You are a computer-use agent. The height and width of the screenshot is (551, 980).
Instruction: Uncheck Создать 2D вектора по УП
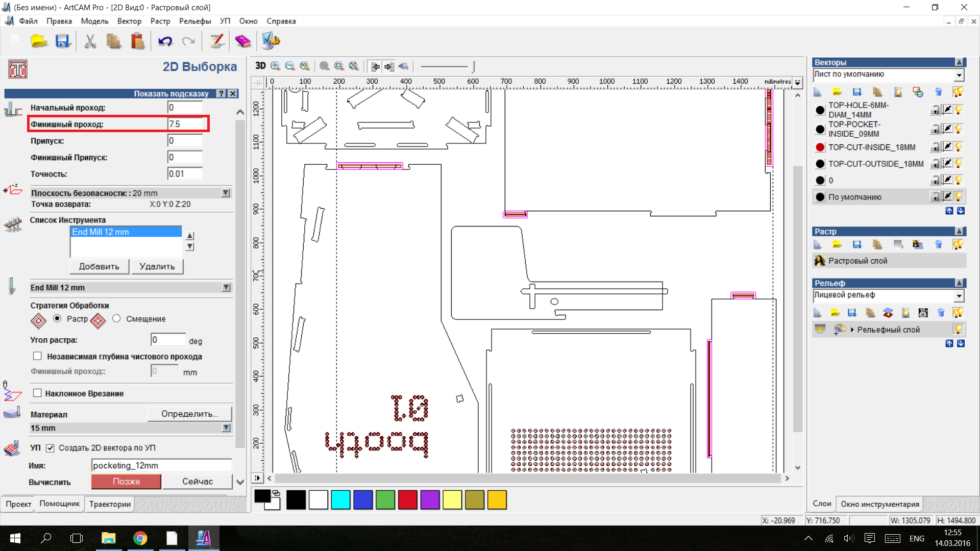pyautogui.click(x=50, y=448)
